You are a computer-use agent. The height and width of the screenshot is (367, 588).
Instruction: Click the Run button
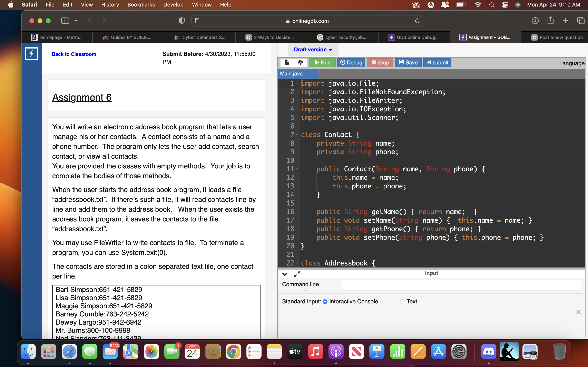click(322, 63)
